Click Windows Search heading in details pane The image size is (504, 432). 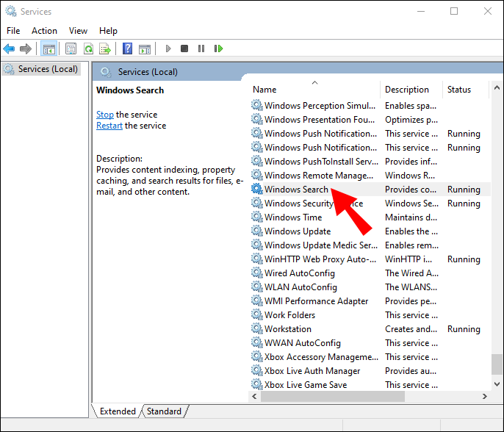(130, 90)
